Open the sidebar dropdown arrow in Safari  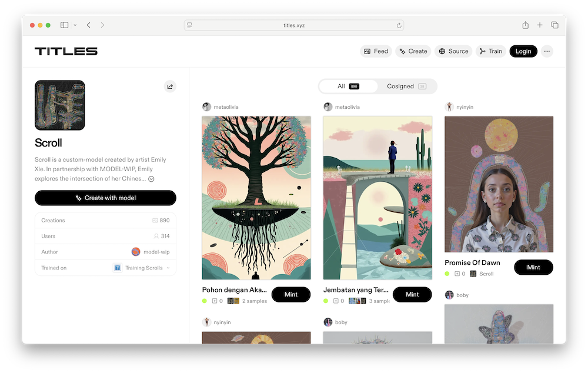(75, 25)
